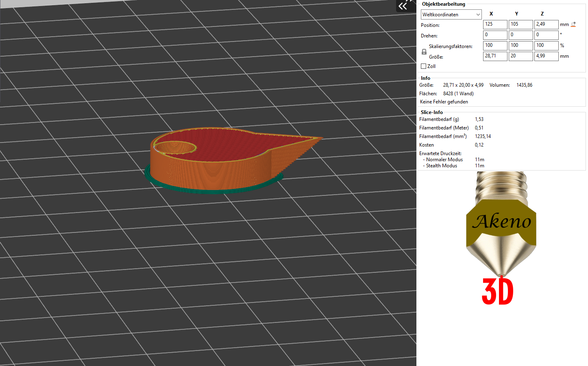Image resolution: width=588 pixels, height=366 pixels.
Task: Click the Drehen X rotation field
Action: [x=495, y=35]
